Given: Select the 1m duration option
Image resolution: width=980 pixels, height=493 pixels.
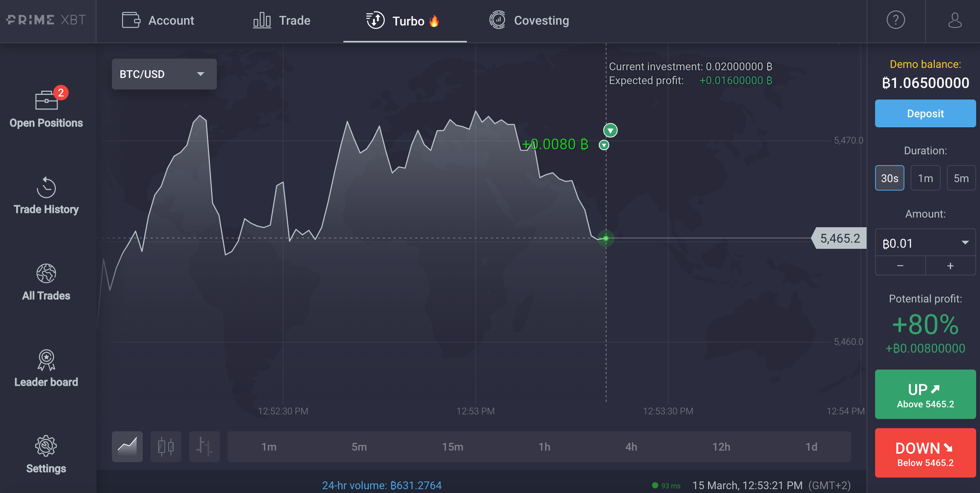Looking at the screenshot, I should click(x=925, y=178).
